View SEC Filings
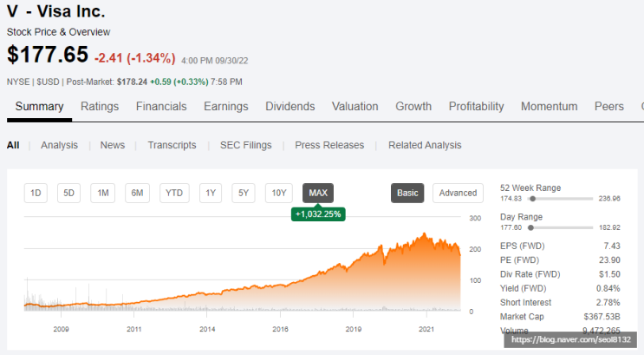The image size is (644, 355). [x=245, y=145]
